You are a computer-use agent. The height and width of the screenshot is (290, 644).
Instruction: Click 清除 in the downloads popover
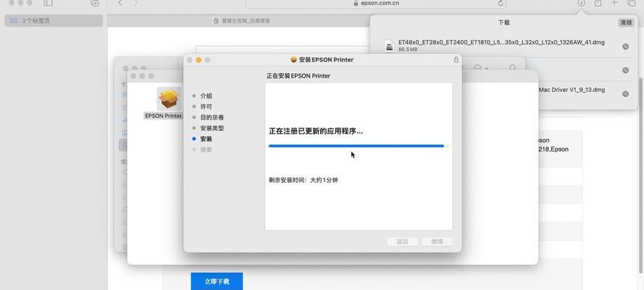click(626, 22)
